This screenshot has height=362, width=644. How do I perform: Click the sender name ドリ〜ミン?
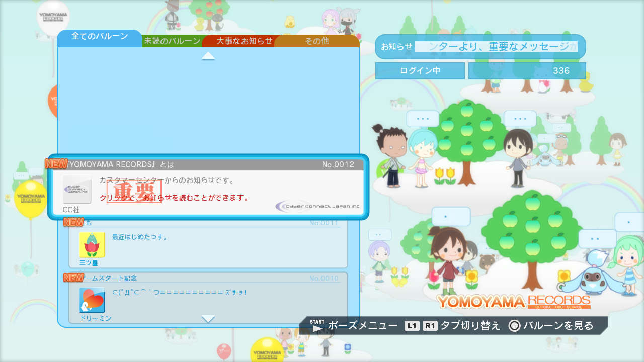[96, 318]
